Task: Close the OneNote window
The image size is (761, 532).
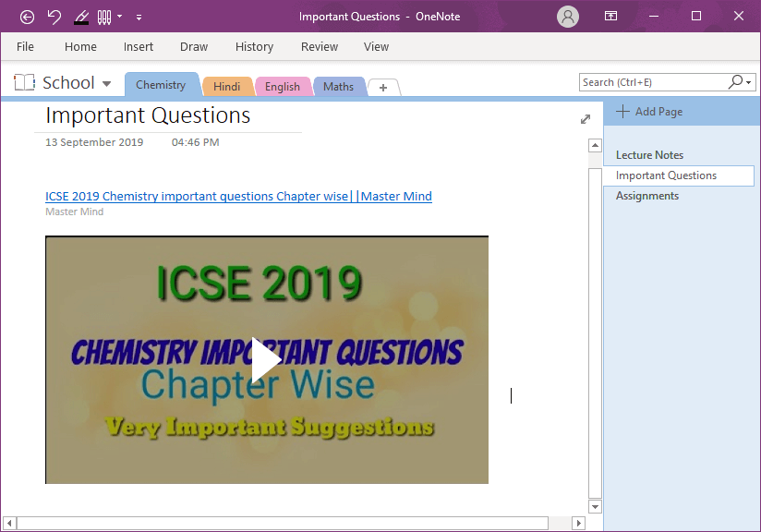Action: [739, 16]
